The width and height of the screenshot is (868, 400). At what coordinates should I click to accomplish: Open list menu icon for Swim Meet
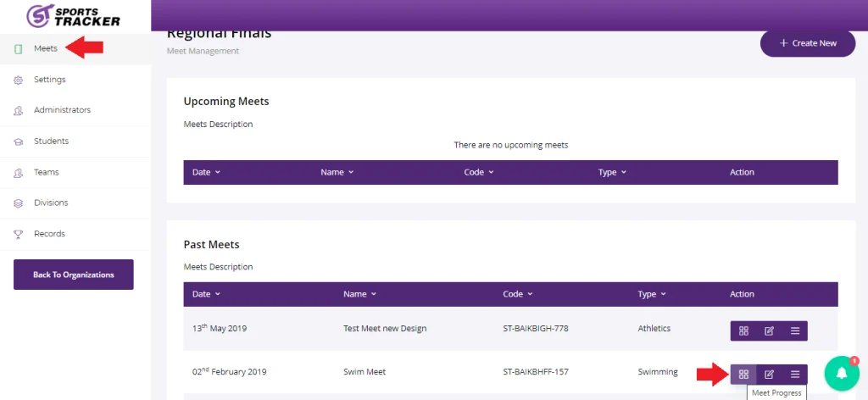pyautogui.click(x=795, y=374)
